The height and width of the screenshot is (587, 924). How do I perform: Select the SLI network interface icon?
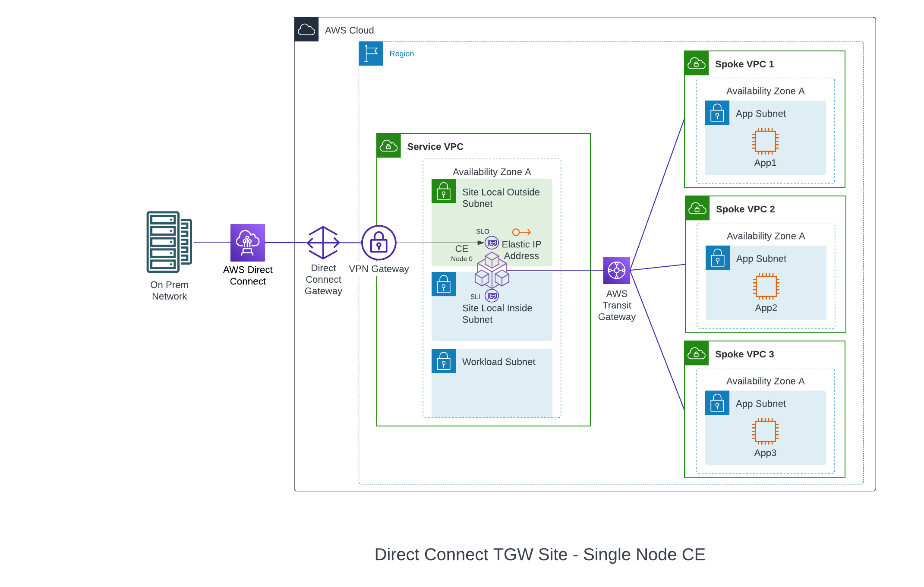(x=492, y=296)
